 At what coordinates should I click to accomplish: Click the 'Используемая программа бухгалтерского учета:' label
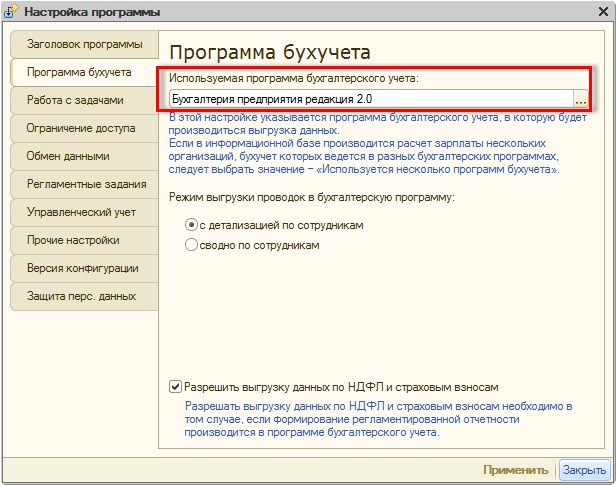294,78
